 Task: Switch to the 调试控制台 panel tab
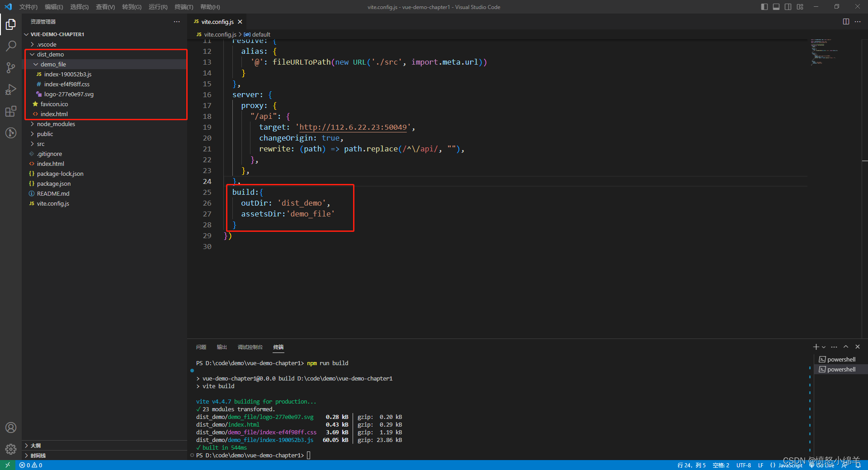tap(250, 347)
